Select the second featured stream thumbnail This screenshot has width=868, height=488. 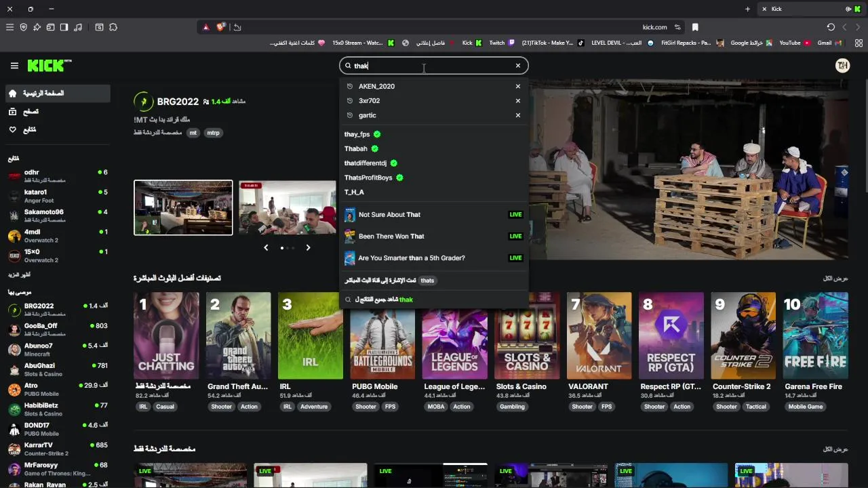pyautogui.click(x=288, y=207)
